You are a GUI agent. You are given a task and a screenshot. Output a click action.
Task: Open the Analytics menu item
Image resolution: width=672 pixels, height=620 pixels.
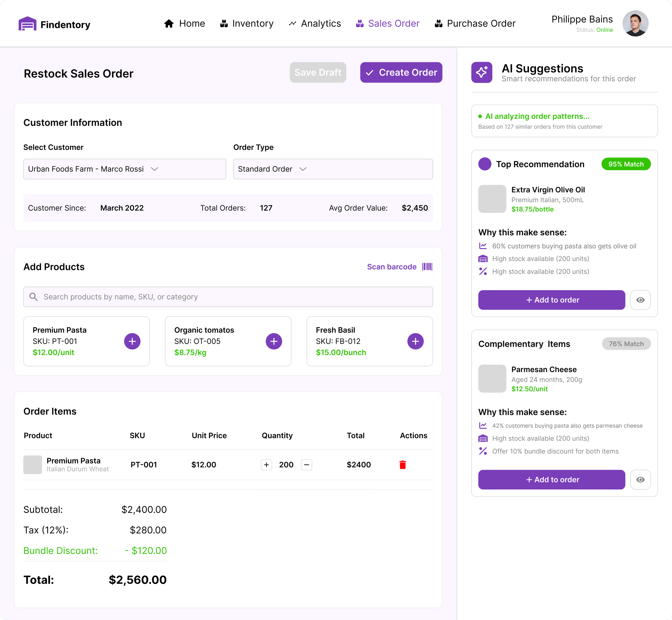(315, 23)
